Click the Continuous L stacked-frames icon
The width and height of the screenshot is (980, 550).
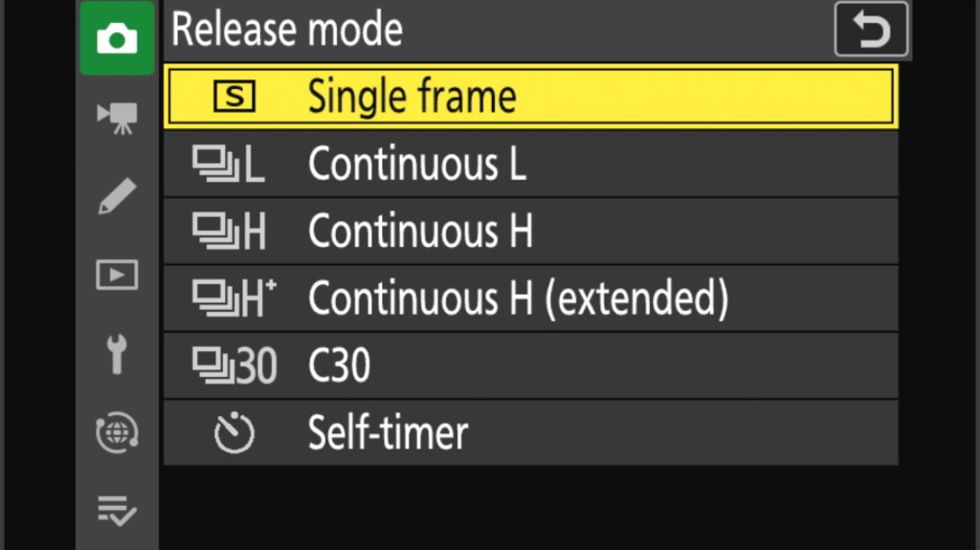pyautogui.click(x=228, y=165)
